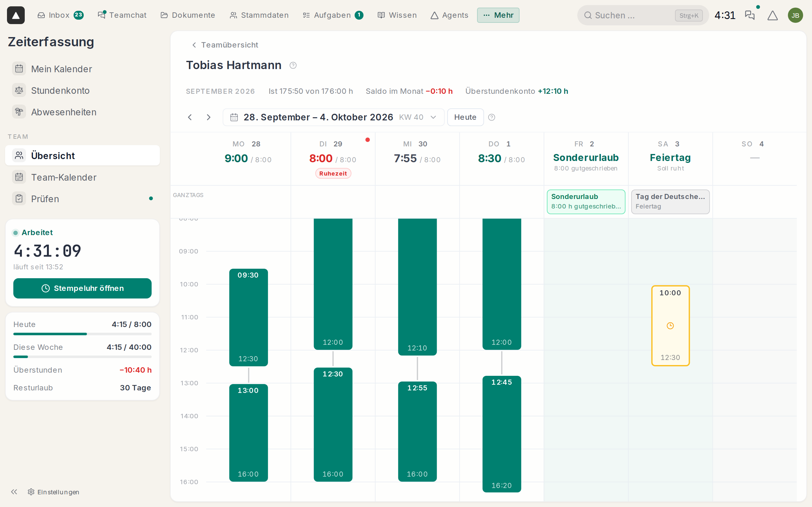Click help icon next to Tobias Hartmann
This screenshot has width=812, height=507.
[x=293, y=65]
